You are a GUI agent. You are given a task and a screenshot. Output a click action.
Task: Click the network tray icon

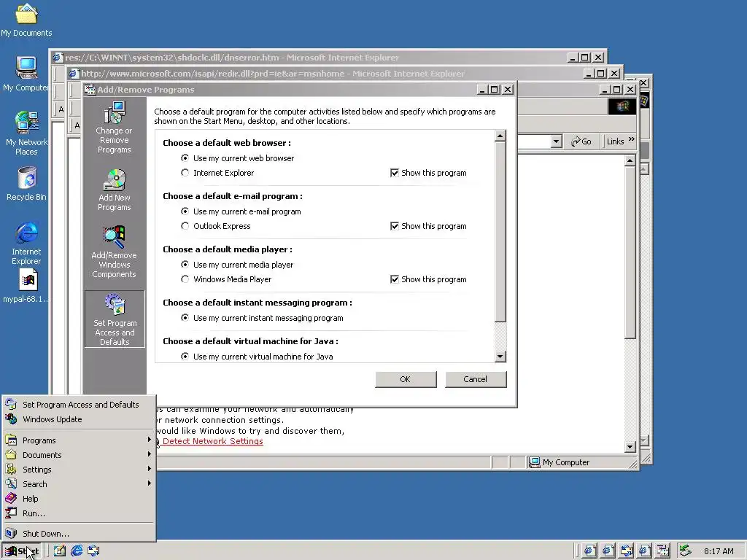click(x=685, y=551)
